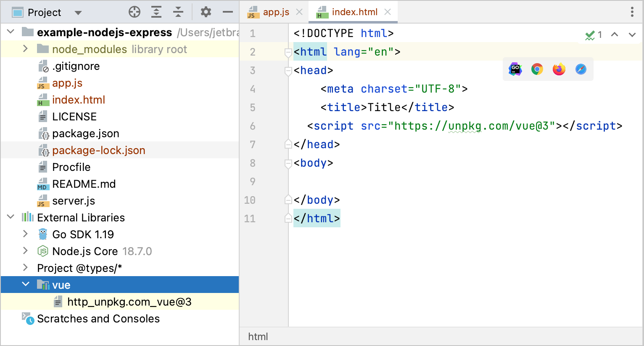Select the opened file in Project view
644x346 pixels.
tap(135, 12)
